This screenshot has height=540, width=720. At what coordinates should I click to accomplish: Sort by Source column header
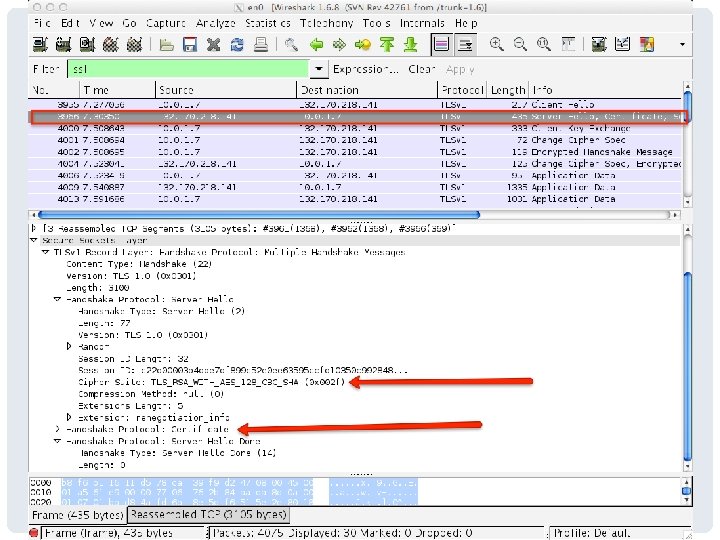pos(226,90)
